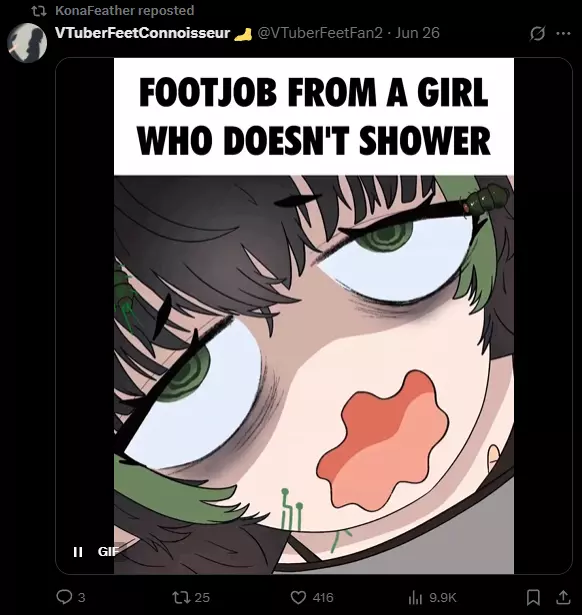Screen dimensions: 582x615
Task: Visit the @VTuberFeetFan2 handle
Action: point(320,33)
